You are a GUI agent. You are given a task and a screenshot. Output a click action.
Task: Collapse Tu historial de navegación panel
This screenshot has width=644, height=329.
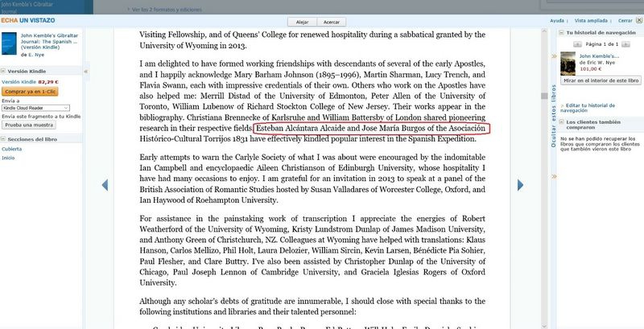pos(562,33)
